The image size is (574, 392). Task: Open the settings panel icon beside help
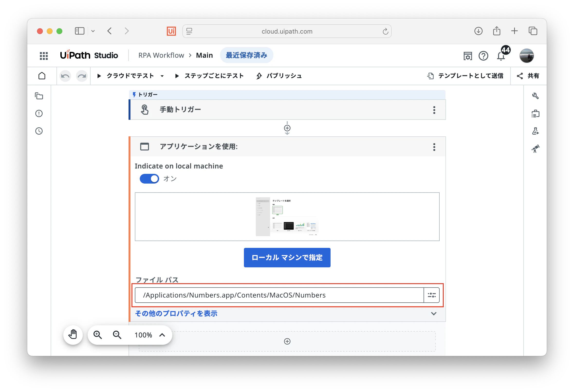coord(468,56)
